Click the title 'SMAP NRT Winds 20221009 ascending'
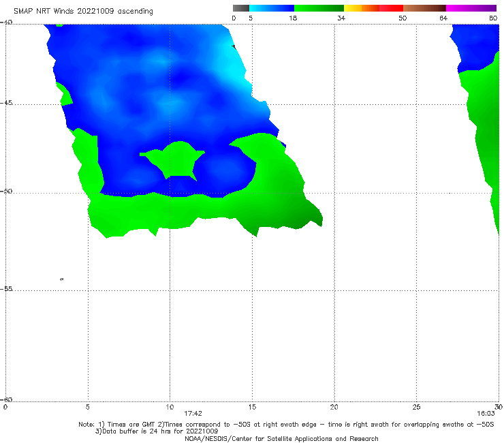The width and height of the screenshot is (504, 443). [x=83, y=11]
